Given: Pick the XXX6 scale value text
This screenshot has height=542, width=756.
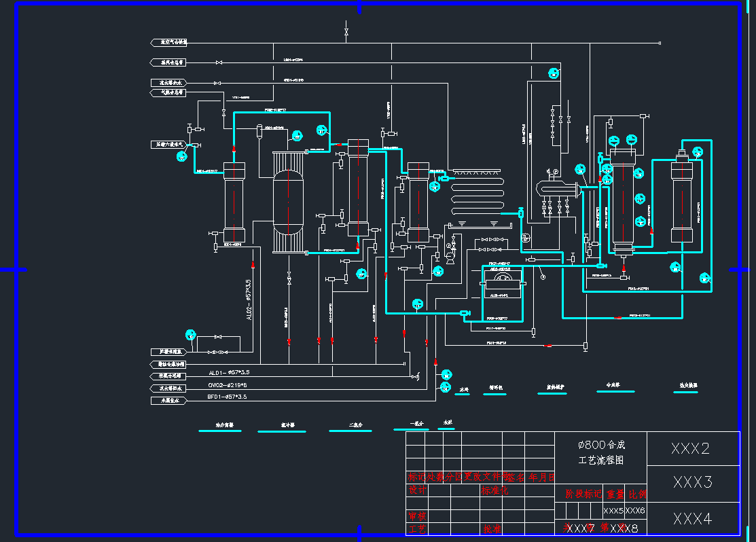Looking at the screenshot, I should [635, 510].
